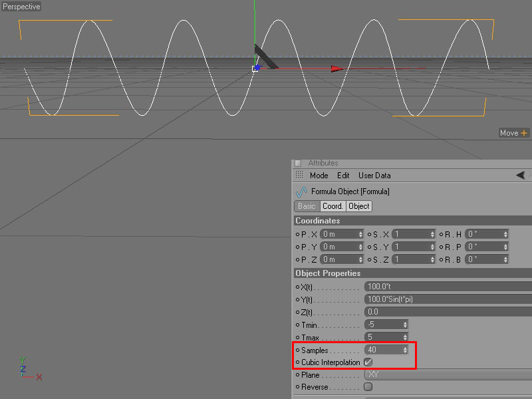Viewport: 532px width, 399px height.
Task: Toggle animation dot next to Tmin
Action: 297,325
